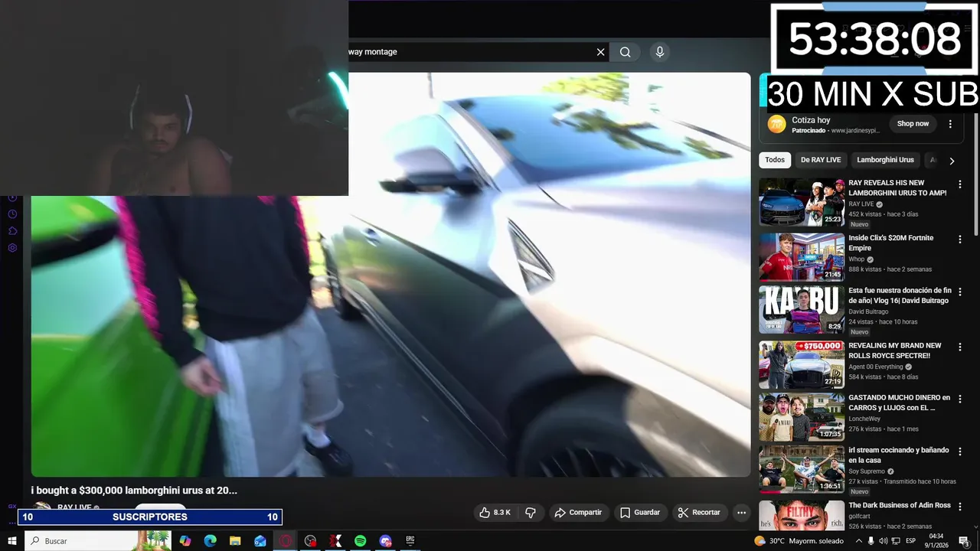The width and height of the screenshot is (980, 551).
Task: Click the Shop now ad button
Action: [x=913, y=124]
